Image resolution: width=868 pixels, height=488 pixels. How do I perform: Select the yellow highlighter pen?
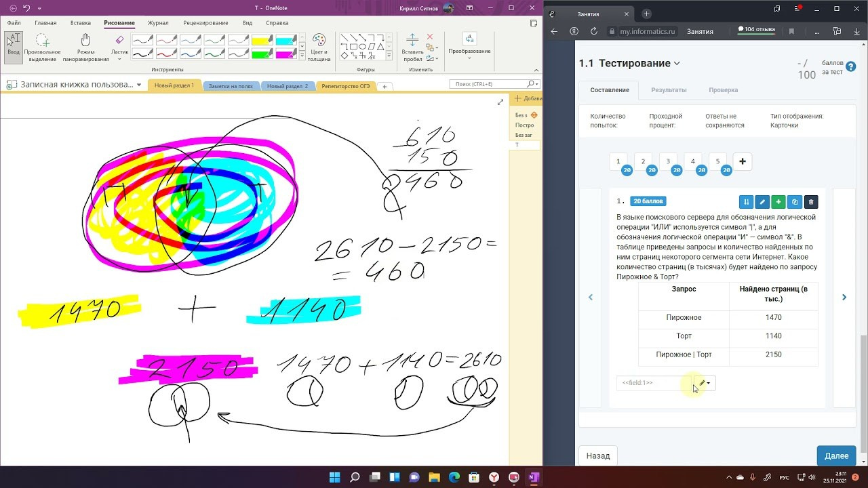click(x=262, y=40)
